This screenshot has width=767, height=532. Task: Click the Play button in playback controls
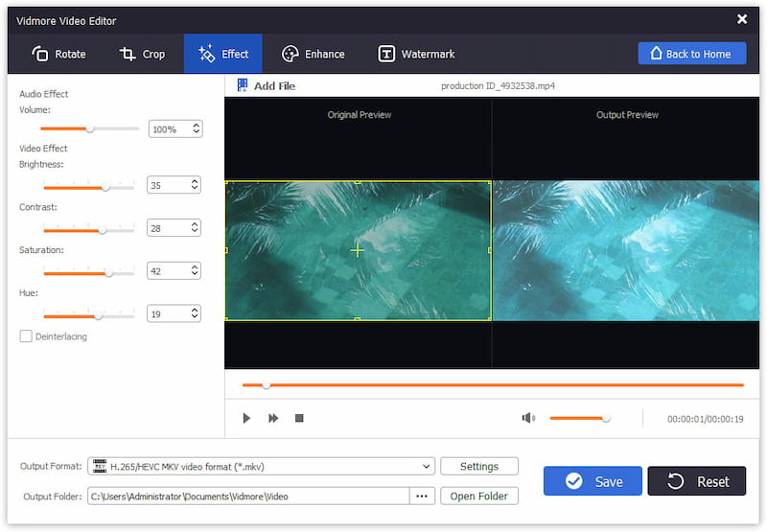click(x=246, y=418)
